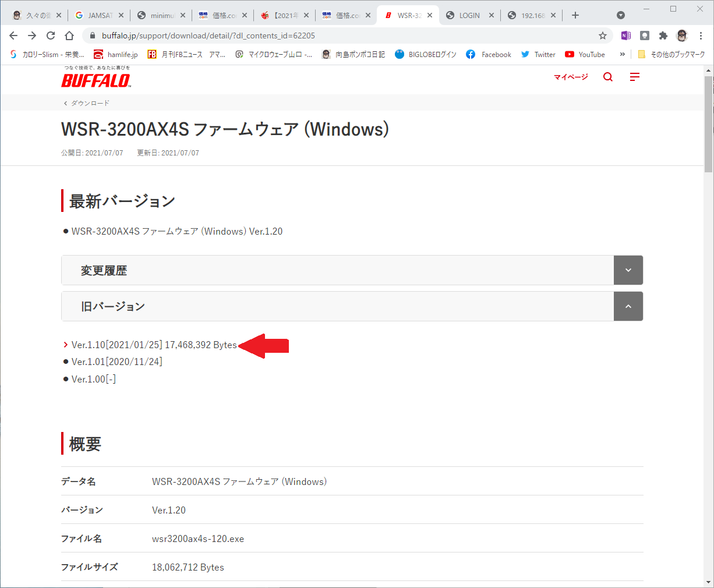Image resolution: width=714 pixels, height=588 pixels.
Task: Open the Extensions puzzle piece icon
Action: pos(663,36)
